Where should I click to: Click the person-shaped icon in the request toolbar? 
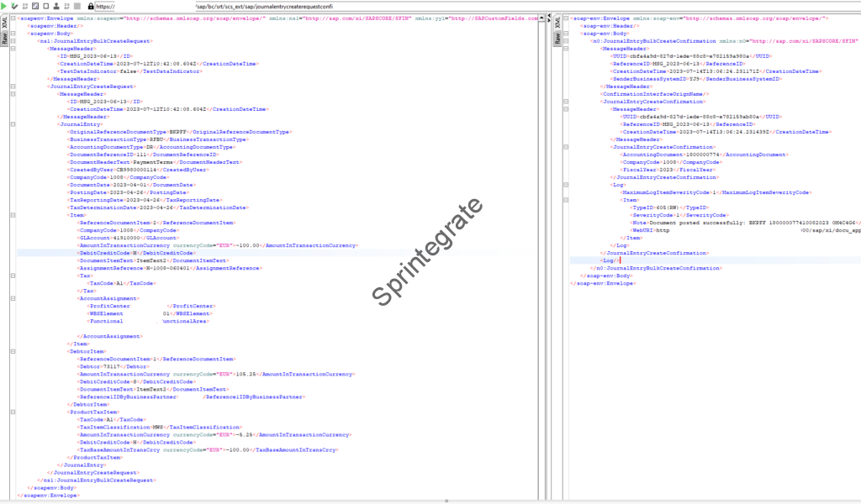tap(55, 6)
